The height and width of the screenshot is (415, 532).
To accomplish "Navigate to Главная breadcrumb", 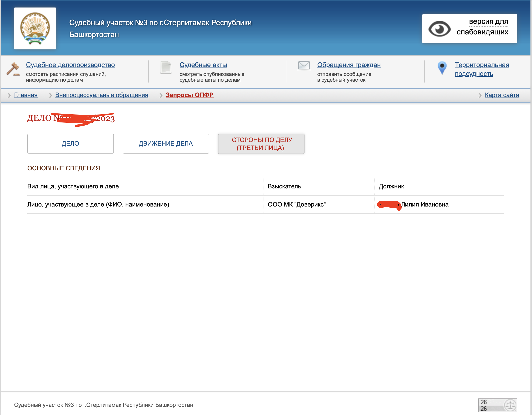I will coord(26,95).
